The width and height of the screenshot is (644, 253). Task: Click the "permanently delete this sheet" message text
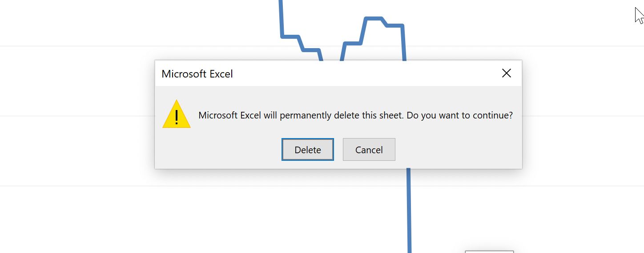(342, 115)
